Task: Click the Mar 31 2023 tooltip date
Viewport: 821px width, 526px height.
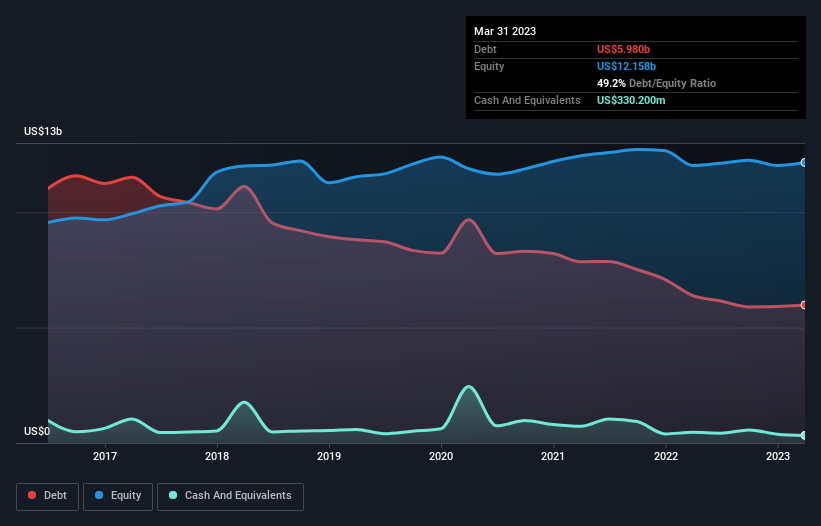Action: (505, 31)
